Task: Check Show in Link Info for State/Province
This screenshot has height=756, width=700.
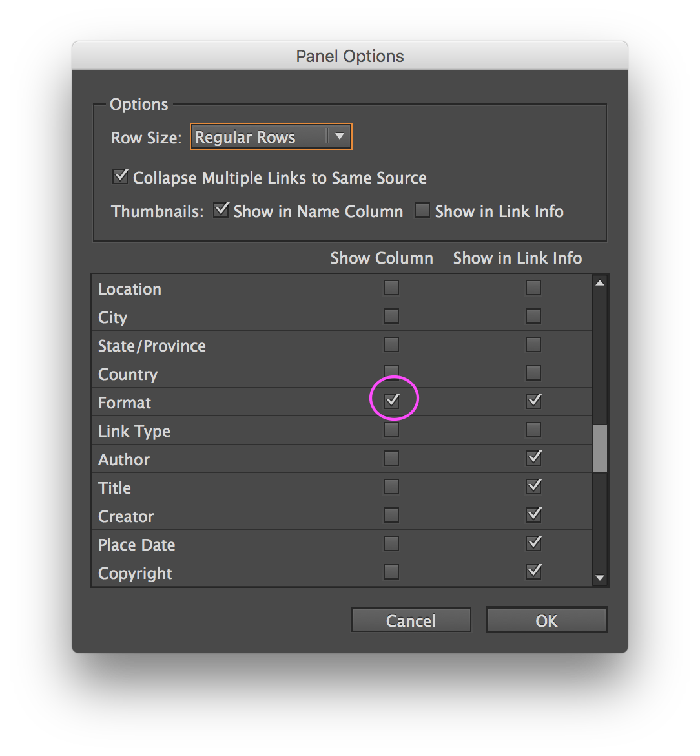Action: [533, 345]
